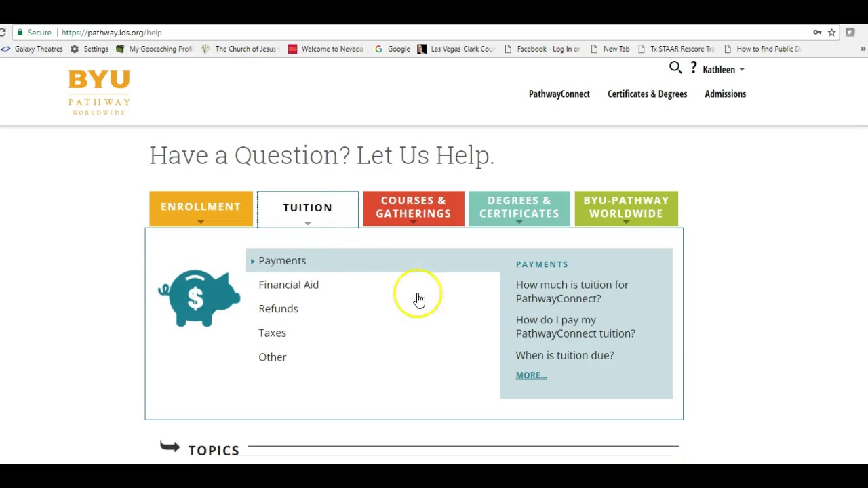Open the Settings bookmark
868x488 pixels.
(x=90, y=49)
